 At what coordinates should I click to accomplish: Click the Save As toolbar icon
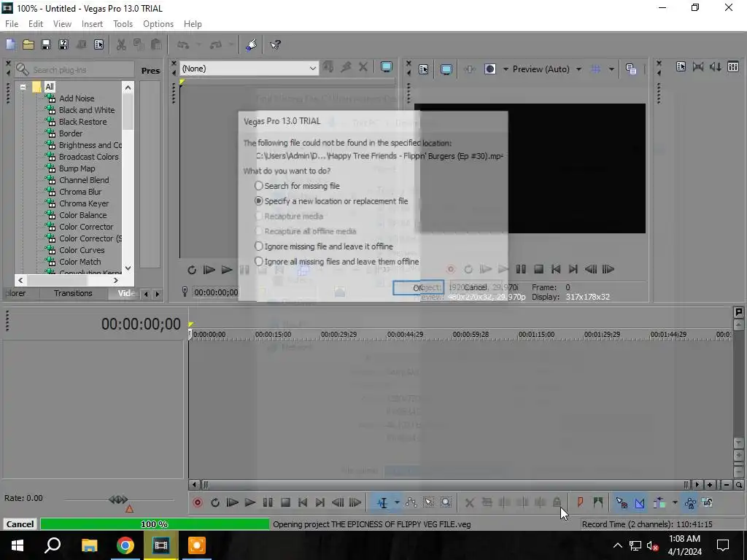click(x=63, y=44)
